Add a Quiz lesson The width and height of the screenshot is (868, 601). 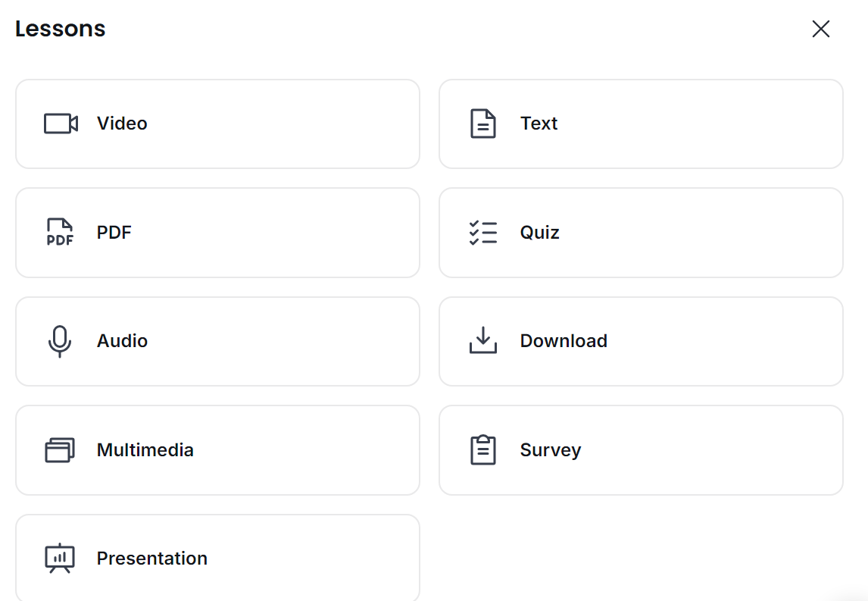(x=641, y=232)
